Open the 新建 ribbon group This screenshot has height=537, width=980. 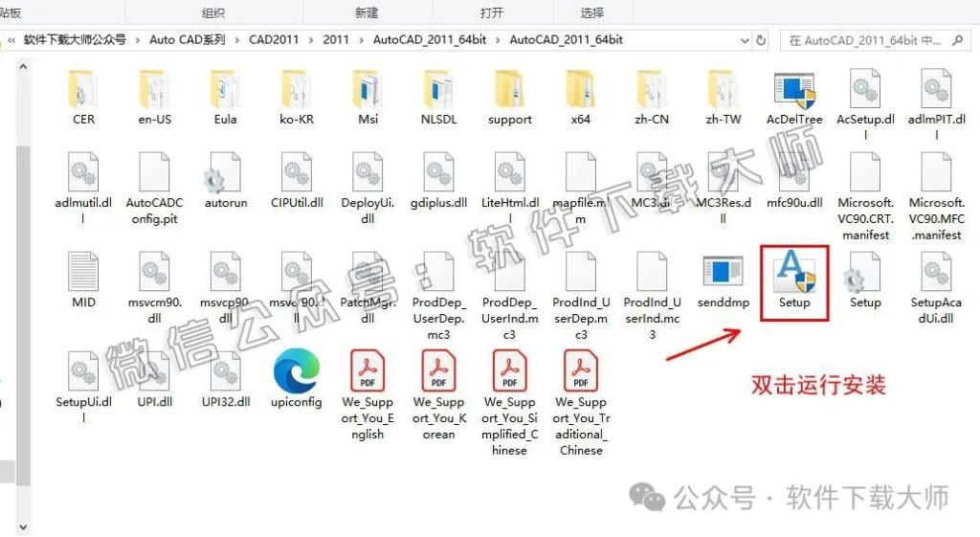click(x=367, y=12)
